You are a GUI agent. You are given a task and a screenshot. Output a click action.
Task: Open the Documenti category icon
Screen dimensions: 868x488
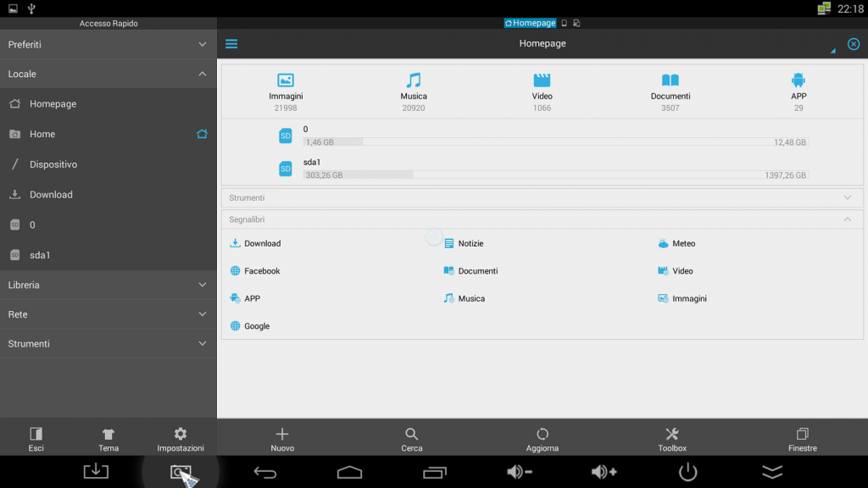point(670,80)
